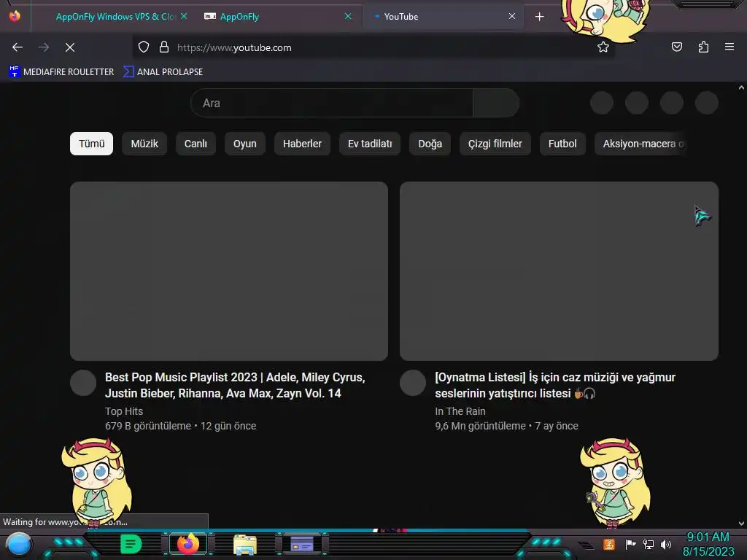Open MEDIAFIRE ROULETTER bookmark

pyautogui.click(x=61, y=72)
